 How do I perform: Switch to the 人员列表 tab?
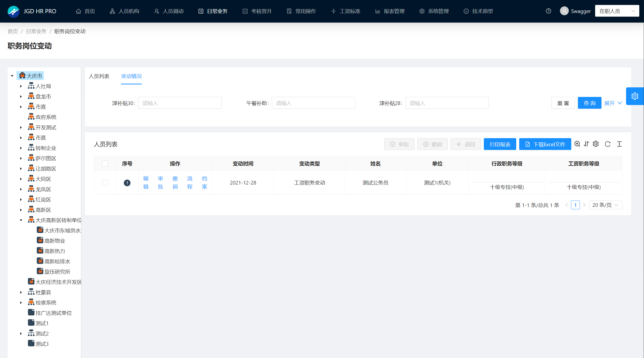[99, 76]
